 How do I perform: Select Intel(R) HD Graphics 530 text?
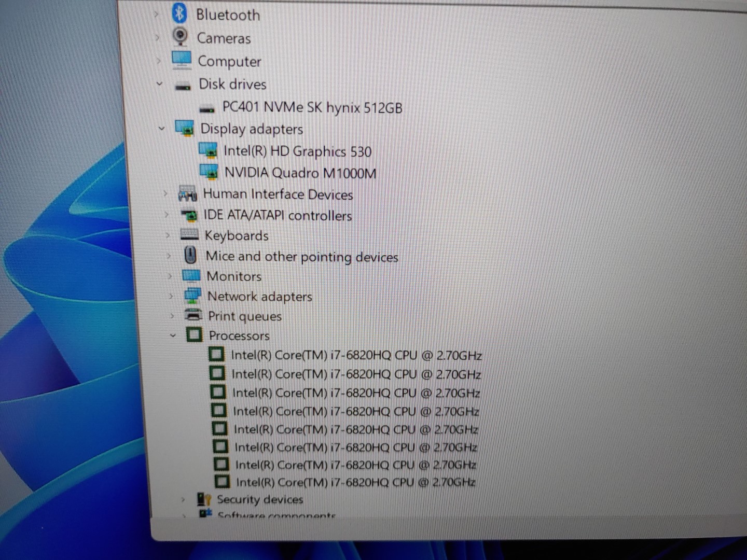297,151
